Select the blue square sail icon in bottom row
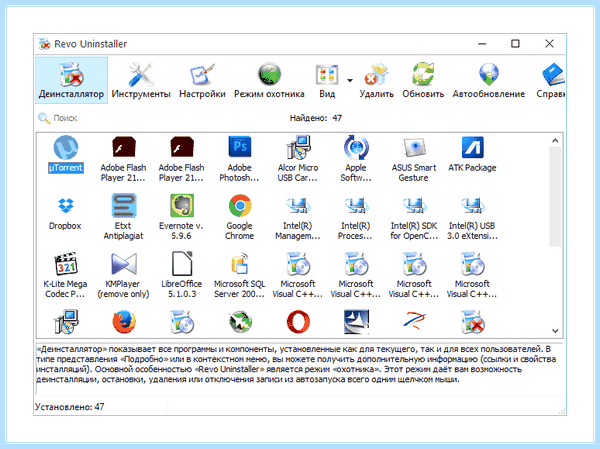The image size is (600, 449). [356, 322]
